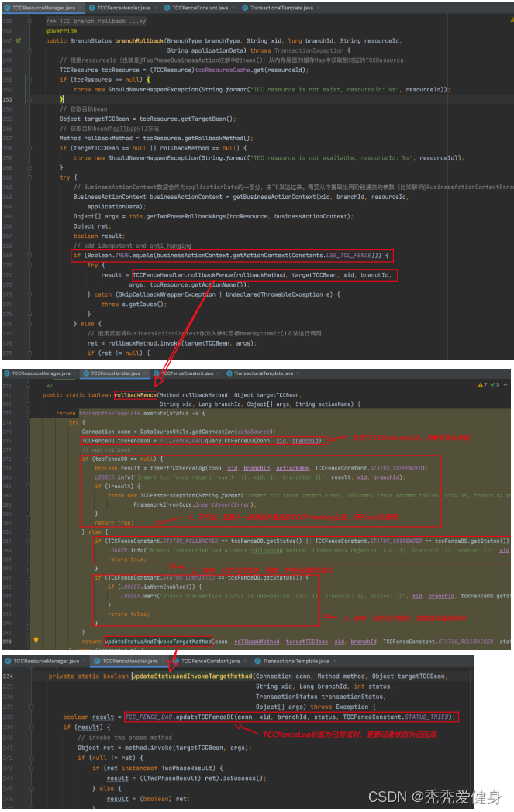Click TCCFenceHandler.rollbackFence call at line 171
The height and width of the screenshot is (812, 514).
coord(182,275)
